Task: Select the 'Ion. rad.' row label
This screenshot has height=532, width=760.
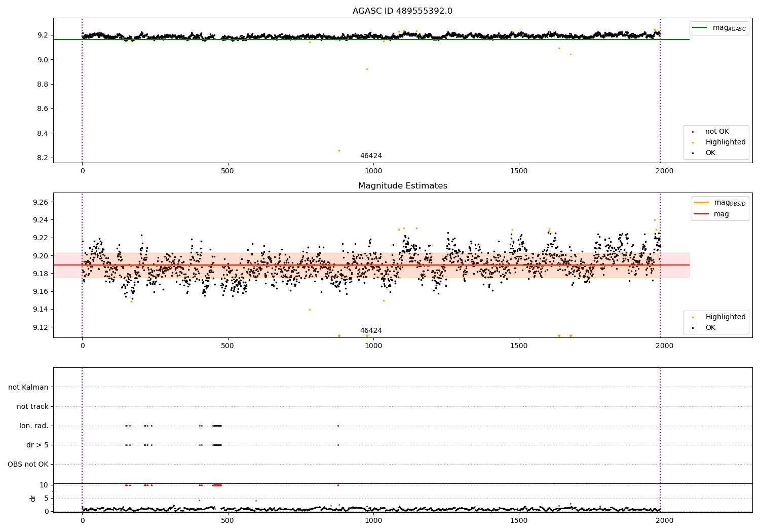Action: point(34,426)
